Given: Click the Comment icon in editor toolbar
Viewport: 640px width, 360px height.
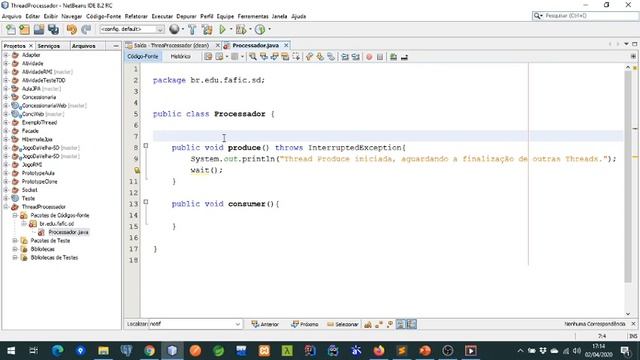Looking at the screenshot, I should point(393,57).
